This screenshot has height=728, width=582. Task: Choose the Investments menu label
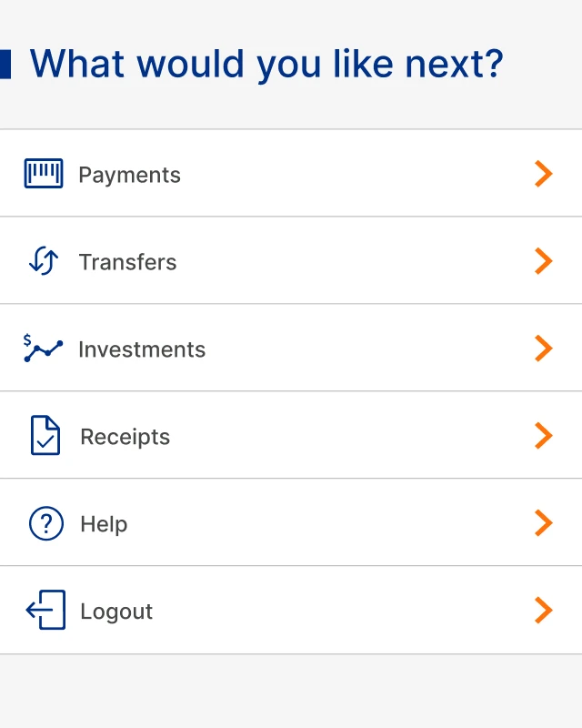[x=142, y=349]
